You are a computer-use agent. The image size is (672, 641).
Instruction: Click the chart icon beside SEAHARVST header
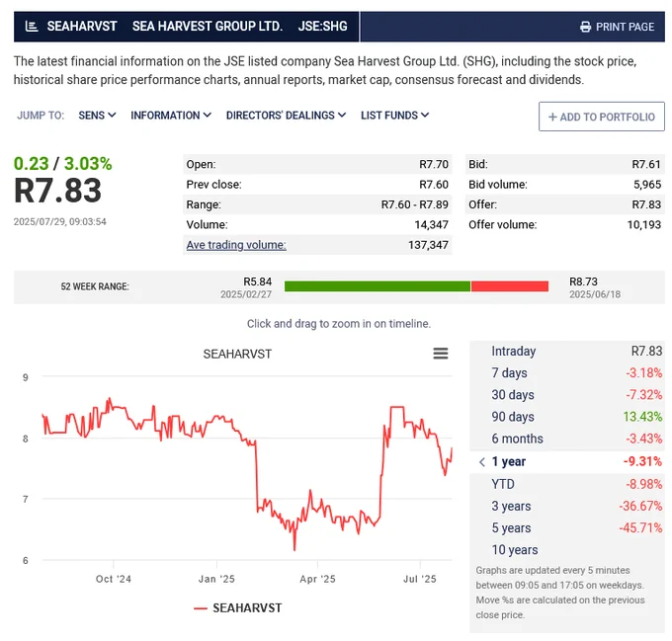click(x=32, y=27)
